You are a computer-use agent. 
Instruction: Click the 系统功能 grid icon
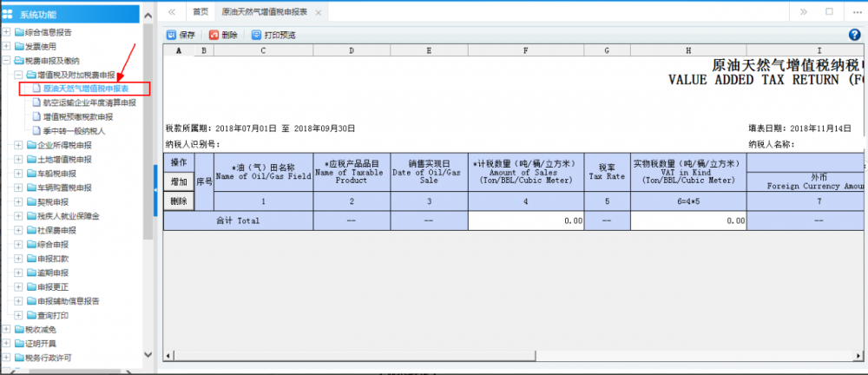coord(8,13)
